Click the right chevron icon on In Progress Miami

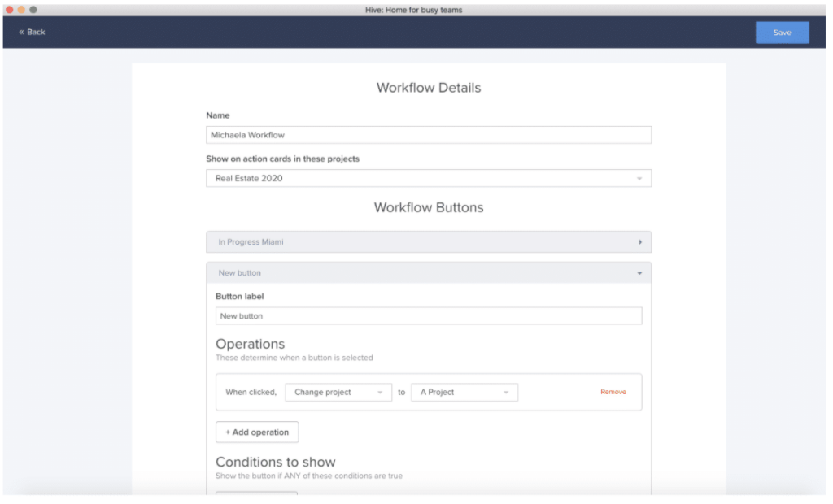[x=640, y=241]
